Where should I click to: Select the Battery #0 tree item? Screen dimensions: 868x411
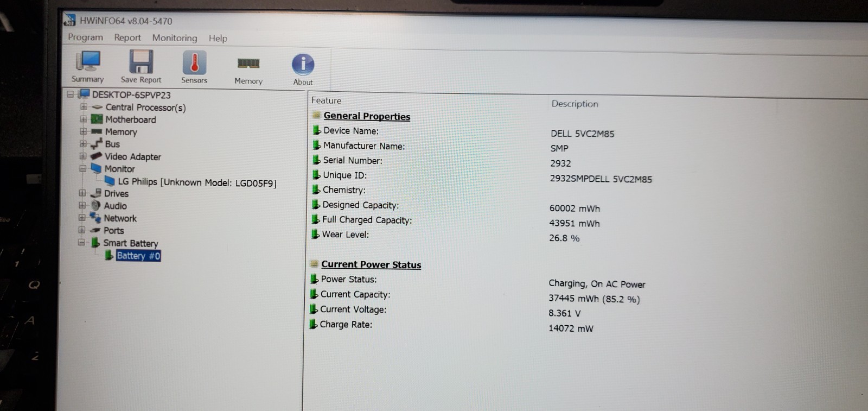[x=138, y=255]
